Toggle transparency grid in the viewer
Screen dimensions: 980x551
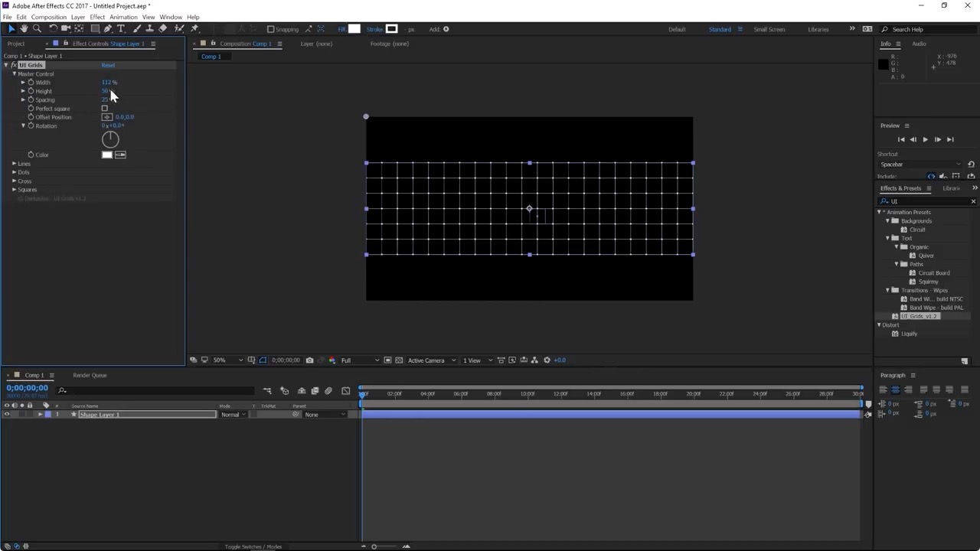click(x=397, y=360)
